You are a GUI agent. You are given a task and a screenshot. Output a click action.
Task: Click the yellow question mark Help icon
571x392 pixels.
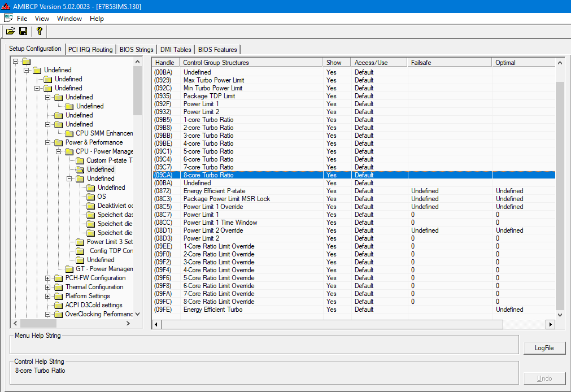coord(39,31)
